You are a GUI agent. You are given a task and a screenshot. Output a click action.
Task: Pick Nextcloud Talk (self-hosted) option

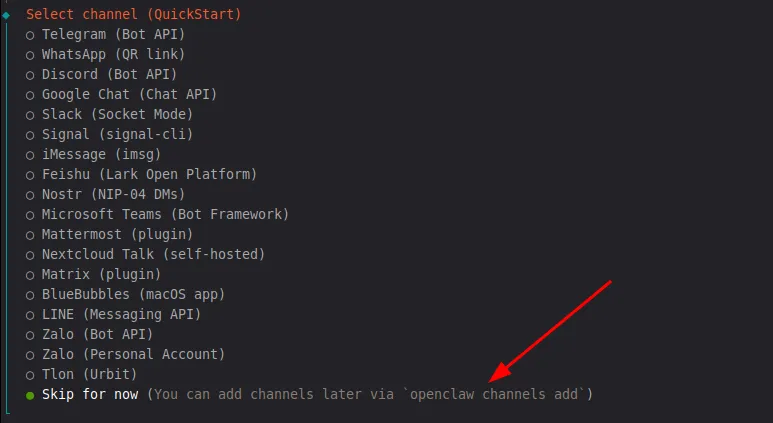click(x=153, y=254)
